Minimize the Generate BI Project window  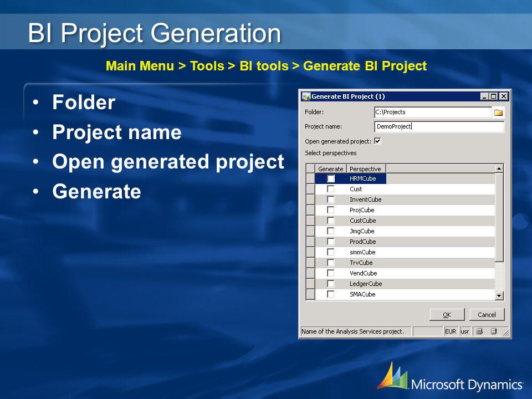click(x=484, y=96)
